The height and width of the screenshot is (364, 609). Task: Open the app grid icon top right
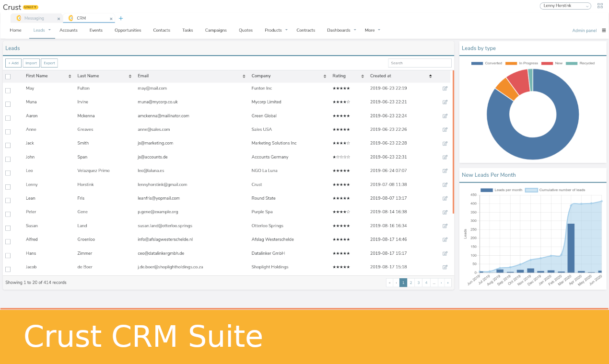tap(600, 6)
